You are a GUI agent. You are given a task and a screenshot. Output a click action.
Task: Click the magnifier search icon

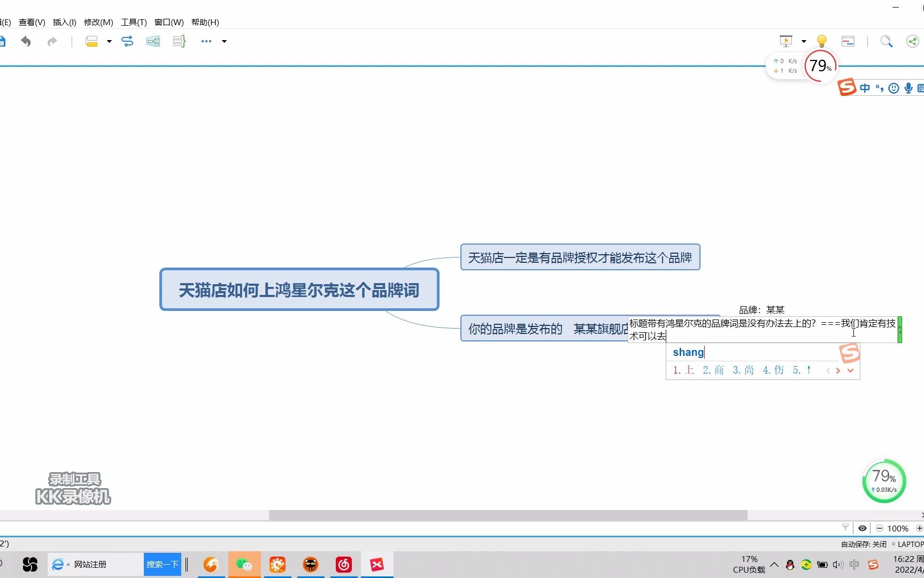887,41
